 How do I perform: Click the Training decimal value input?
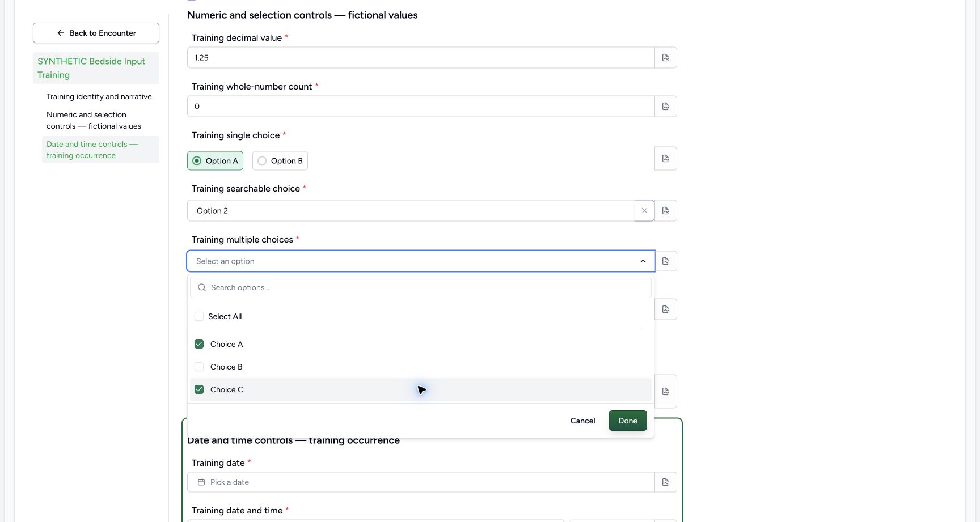tap(421, 58)
